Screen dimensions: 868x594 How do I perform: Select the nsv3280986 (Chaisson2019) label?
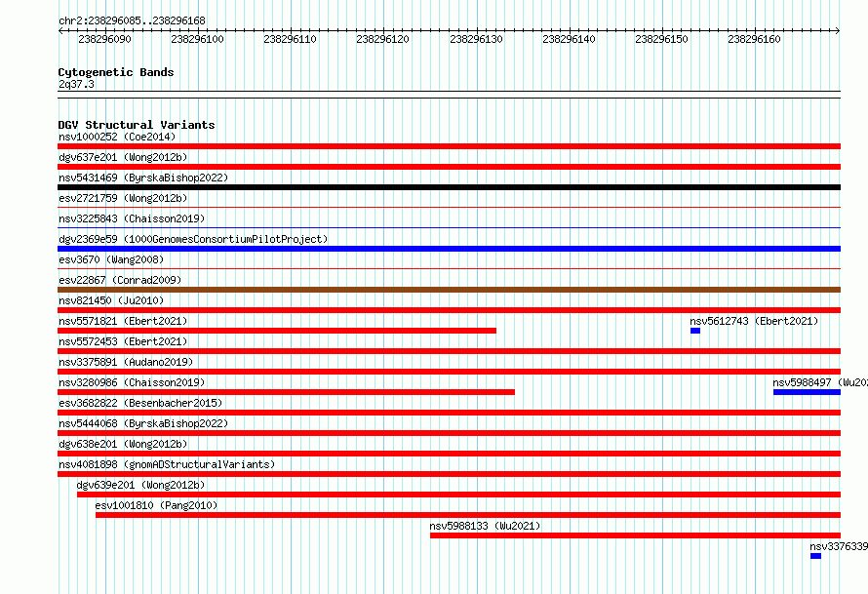pos(132,382)
